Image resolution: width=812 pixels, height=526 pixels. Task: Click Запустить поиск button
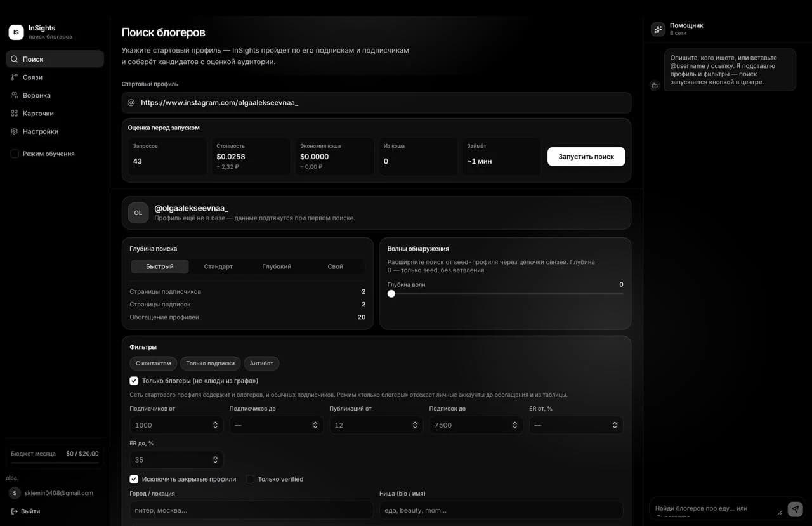pos(586,157)
